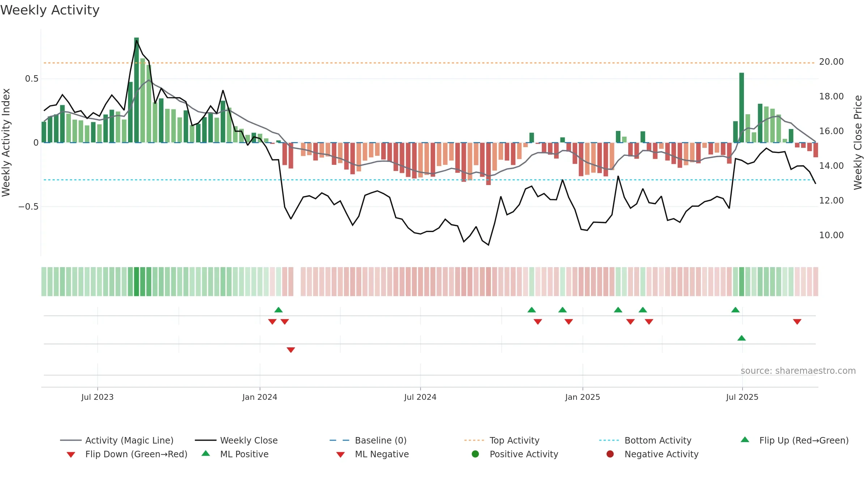Screen dimensions: 868x488
Task: Click the 20.00 price axis value
Action: [x=831, y=62]
